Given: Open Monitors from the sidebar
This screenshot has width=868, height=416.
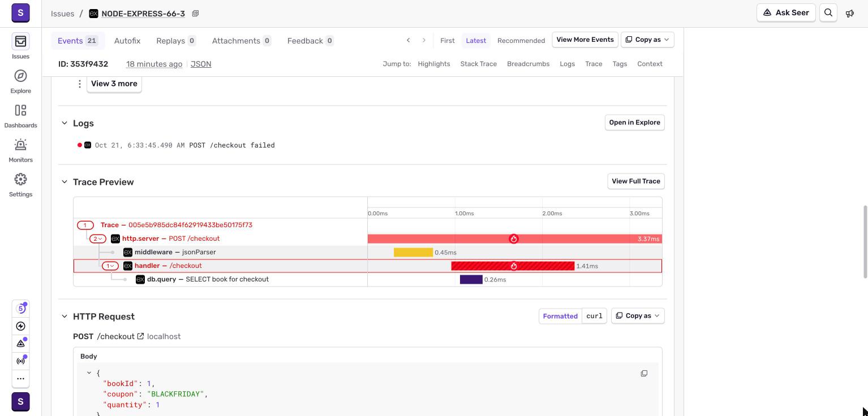Looking at the screenshot, I should [20, 150].
